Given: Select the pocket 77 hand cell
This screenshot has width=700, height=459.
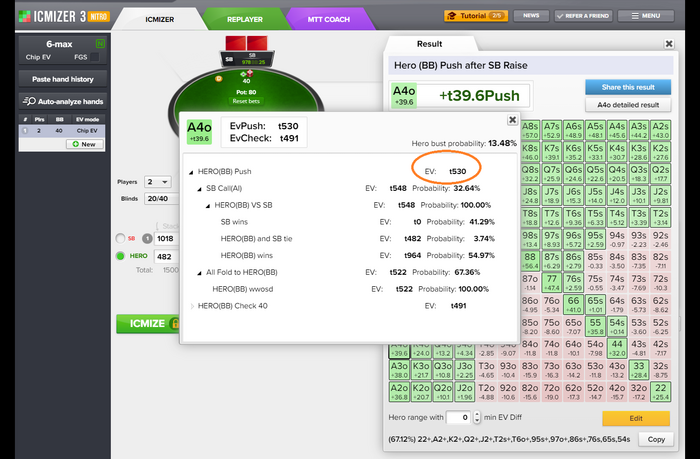Looking at the screenshot, I should tap(552, 283).
